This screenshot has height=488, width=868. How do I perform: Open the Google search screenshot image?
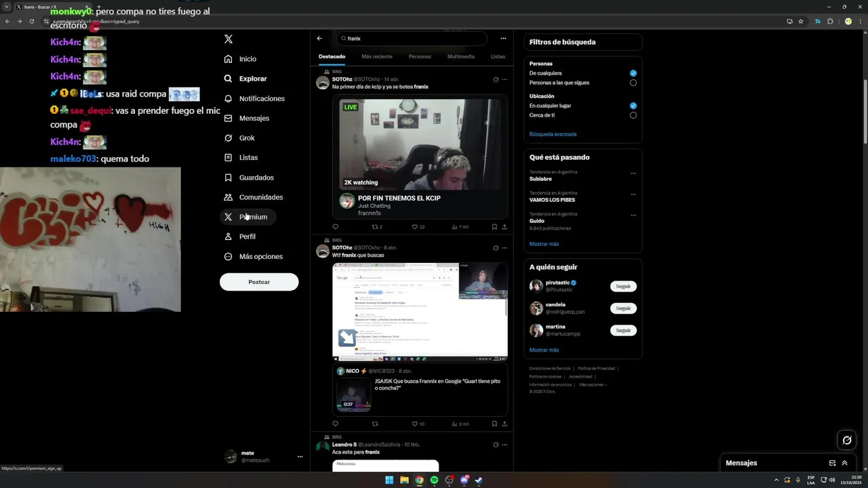(420, 310)
